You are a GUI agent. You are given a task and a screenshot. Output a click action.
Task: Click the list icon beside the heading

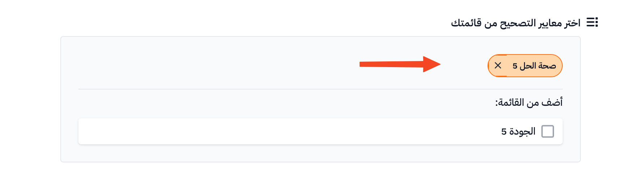[592, 22]
